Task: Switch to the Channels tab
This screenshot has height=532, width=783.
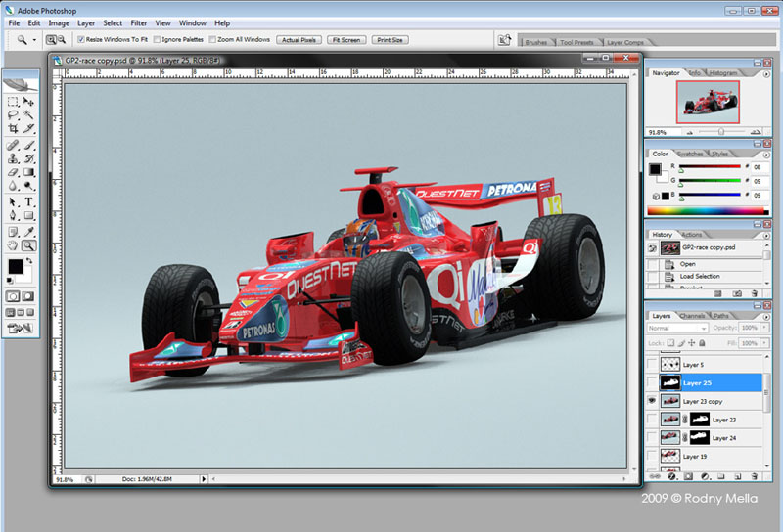Action: (x=693, y=316)
